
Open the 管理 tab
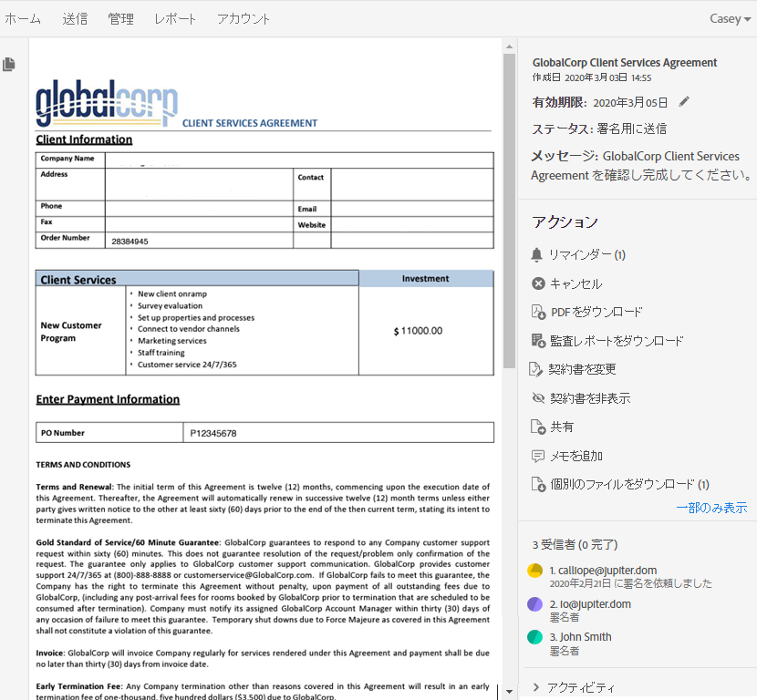click(x=120, y=19)
